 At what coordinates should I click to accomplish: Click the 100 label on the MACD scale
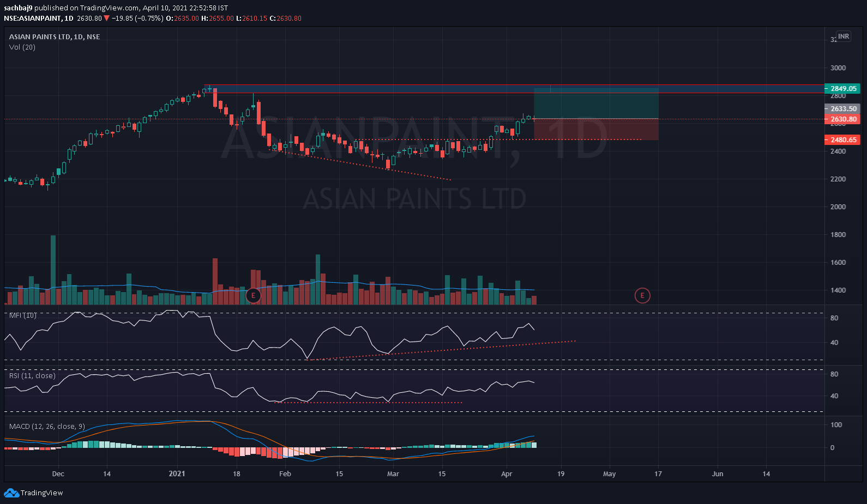click(x=836, y=425)
